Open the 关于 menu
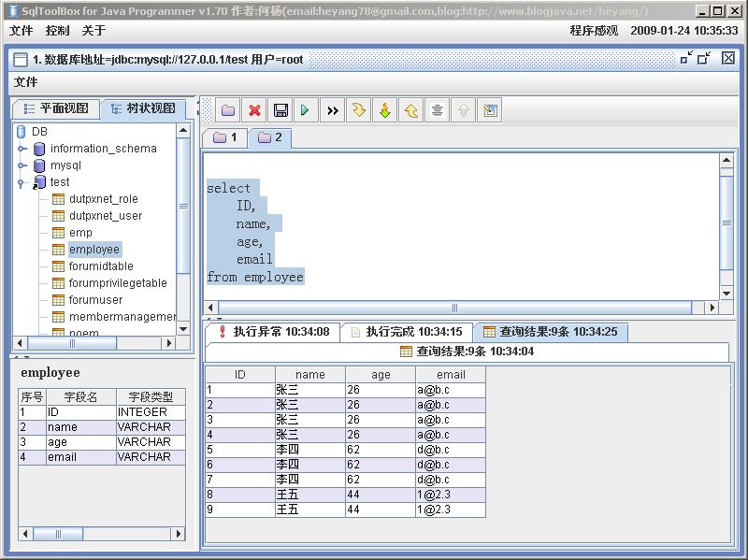 point(93,31)
